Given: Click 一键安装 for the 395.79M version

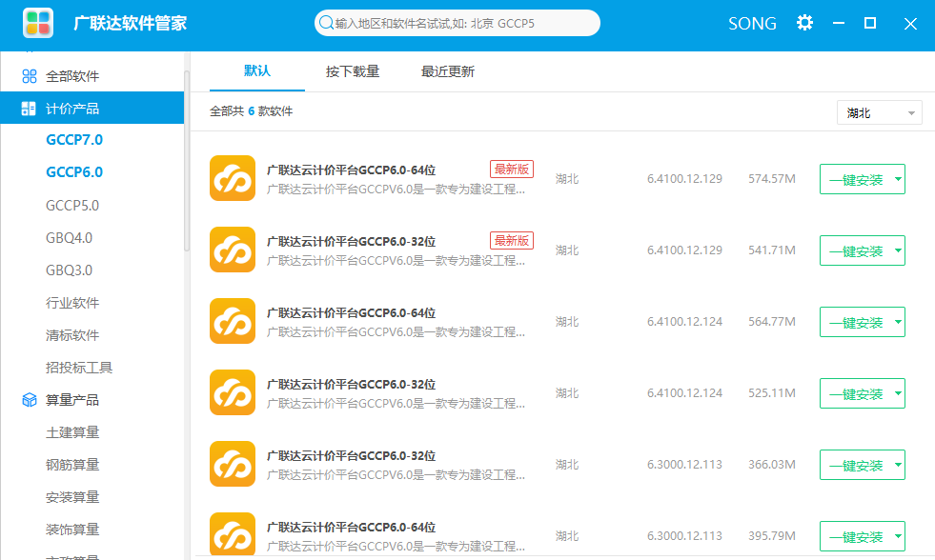Looking at the screenshot, I should pos(856,537).
